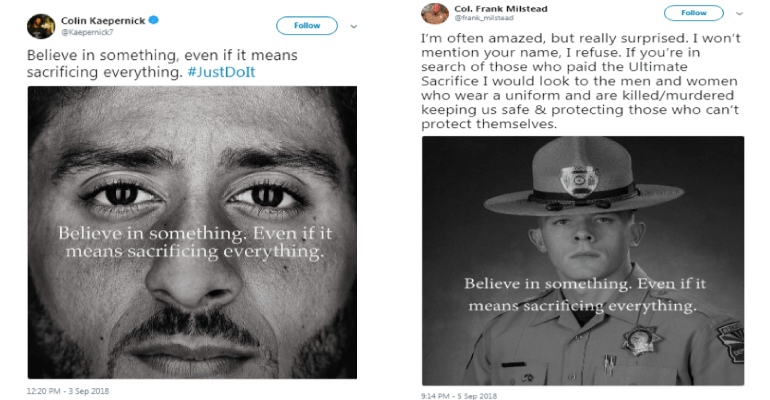770x400 pixels.
Task: Click Col. Frank Milstead's profile avatar
Action: (x=433, y=14)
